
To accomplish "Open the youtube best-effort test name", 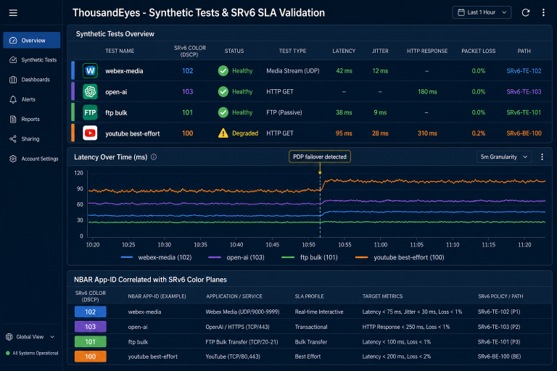I will (x=132, y=134).
